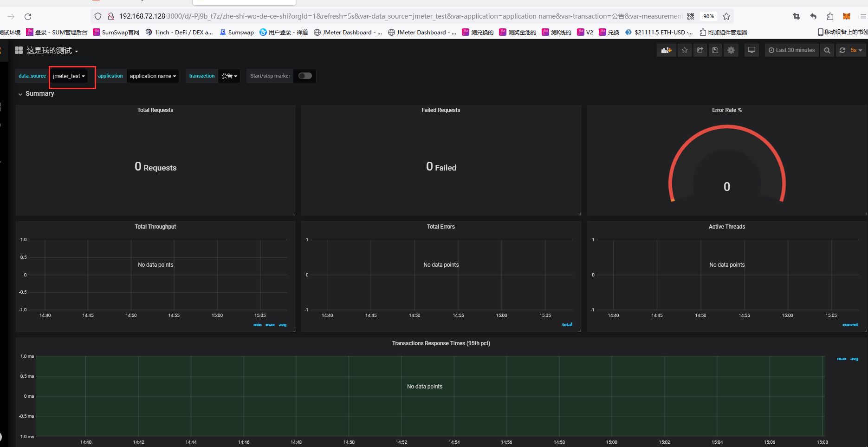868x447 pixels.
Task: Open the 用户登录 - 禅道 bookmark
Action: pyautogui.click(x=284, y=32)
